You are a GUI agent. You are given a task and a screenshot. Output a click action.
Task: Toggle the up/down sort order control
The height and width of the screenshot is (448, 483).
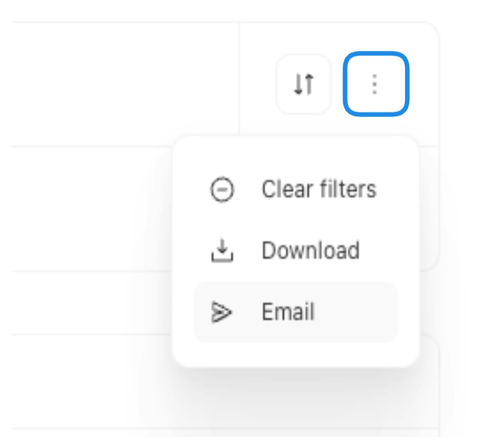point(304,84)
